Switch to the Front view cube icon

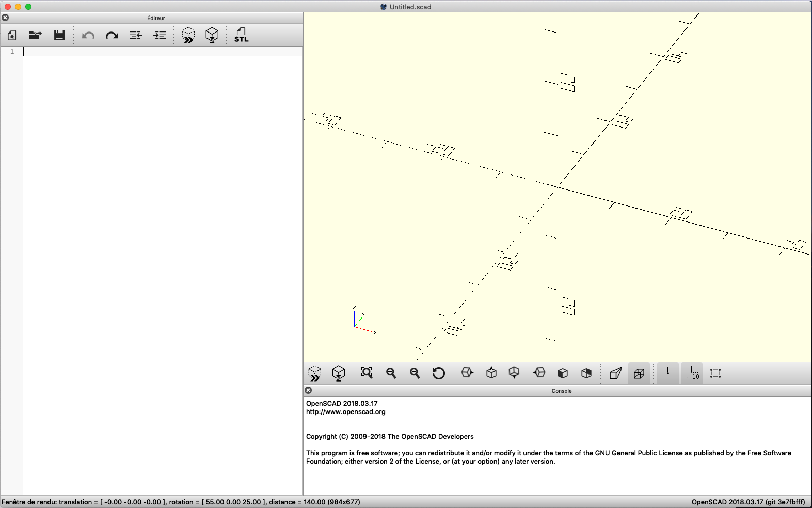[x=563, y=373]
